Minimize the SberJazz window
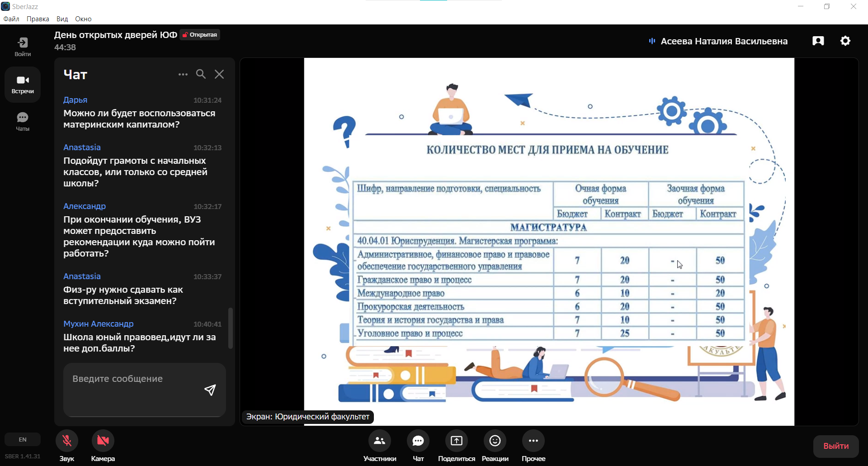Viewport: 868px width, 466px height. (x=801, y=6)
